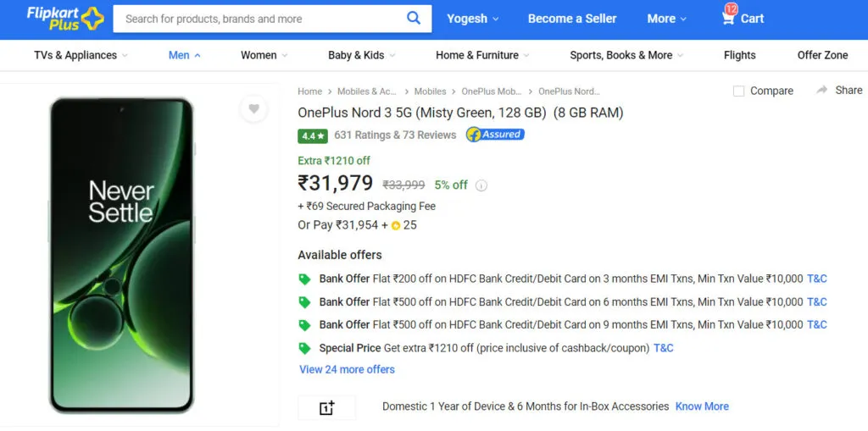Click the 4.4 star rating badge
The image size is (868, 431).
coord(313,135)
